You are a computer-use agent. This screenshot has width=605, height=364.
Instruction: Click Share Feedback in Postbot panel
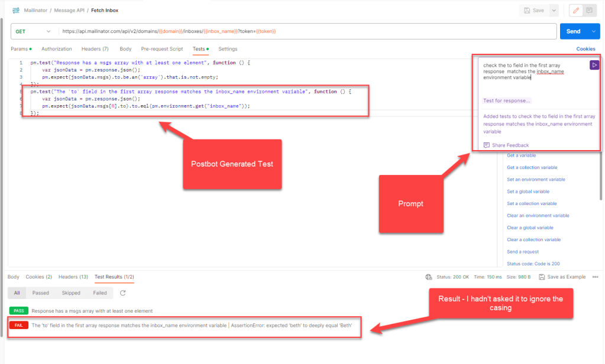pyautogui.click(x=510, y=145)
